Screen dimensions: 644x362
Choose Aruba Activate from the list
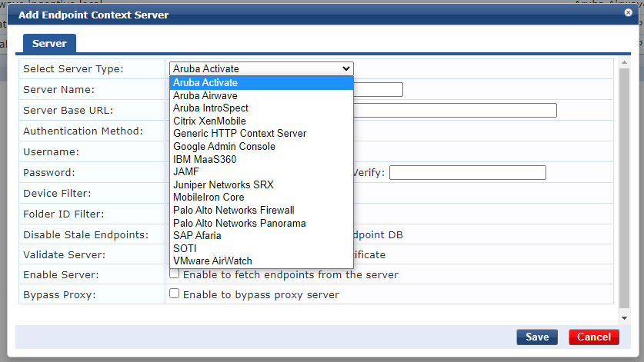(x=261, y=83)
